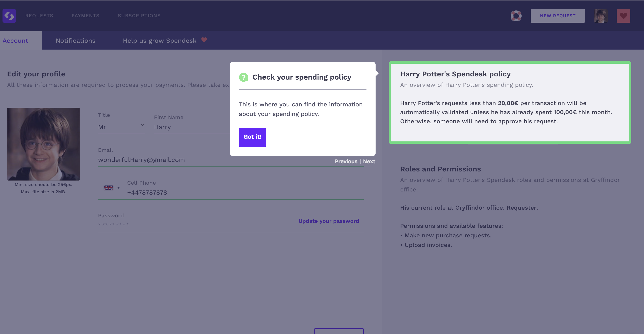
Task: Open the help lifebuoy icon
Action: coord(516,16)
